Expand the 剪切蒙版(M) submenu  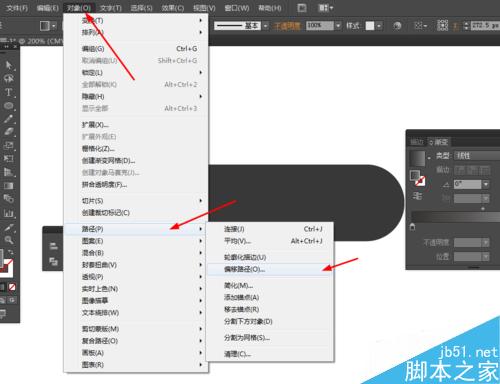tap(136, 329)
